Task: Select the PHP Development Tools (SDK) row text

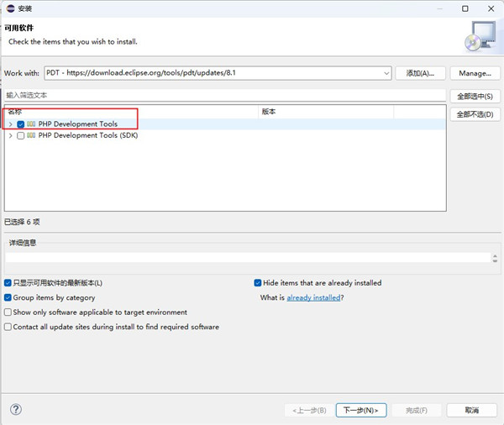Action: tap(88, 135)
